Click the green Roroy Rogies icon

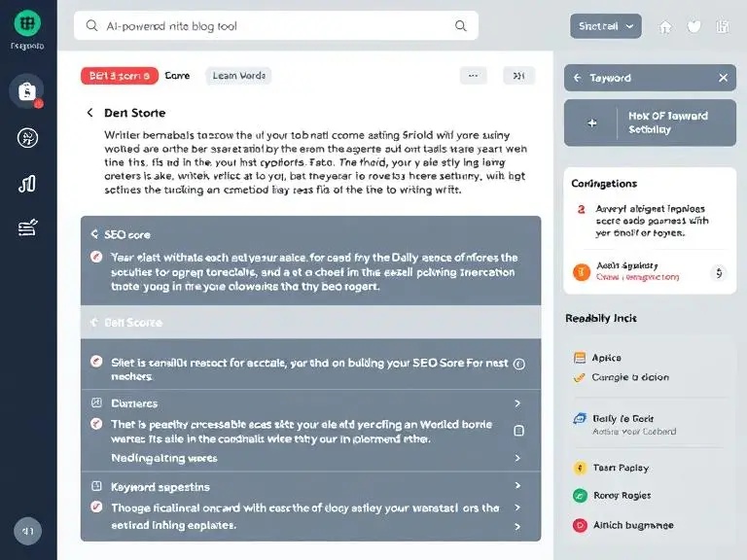tap(580, 496)
